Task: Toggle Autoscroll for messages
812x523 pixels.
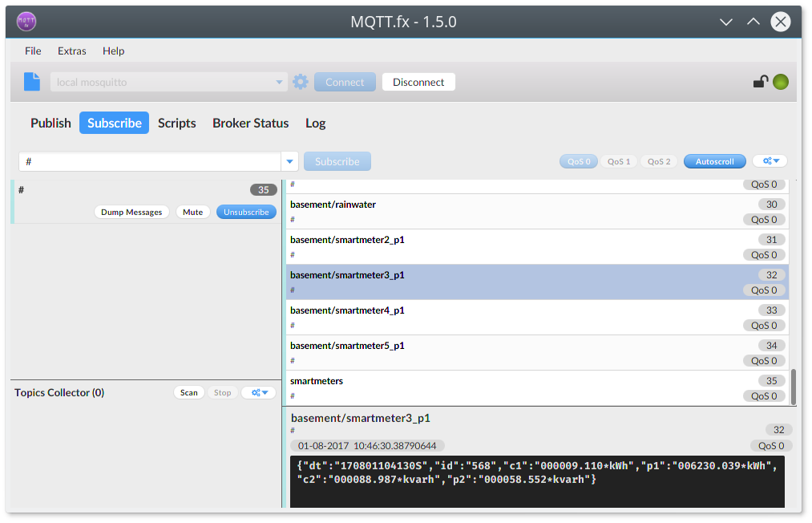Action: 715,161
